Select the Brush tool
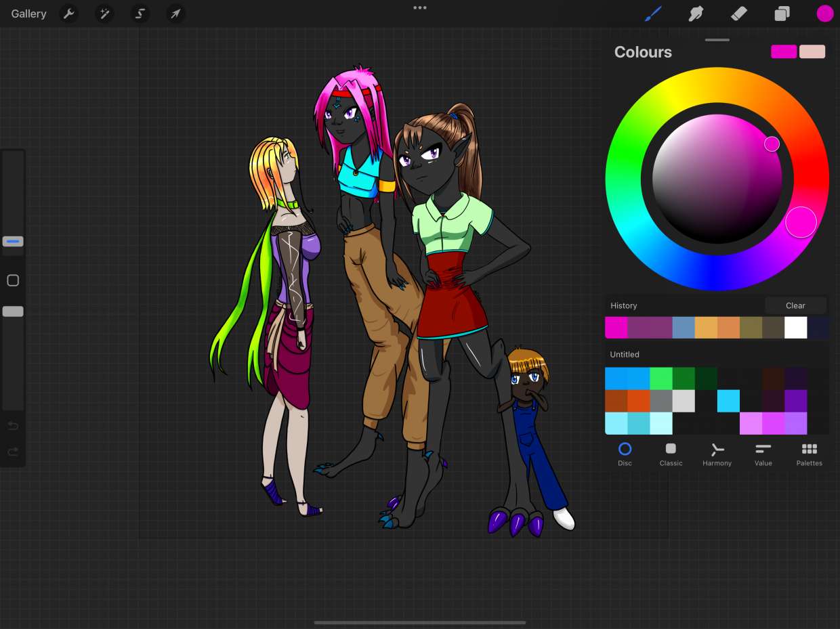Image resolution: width=840 pixels, height=629 pixels. [652, 14]
